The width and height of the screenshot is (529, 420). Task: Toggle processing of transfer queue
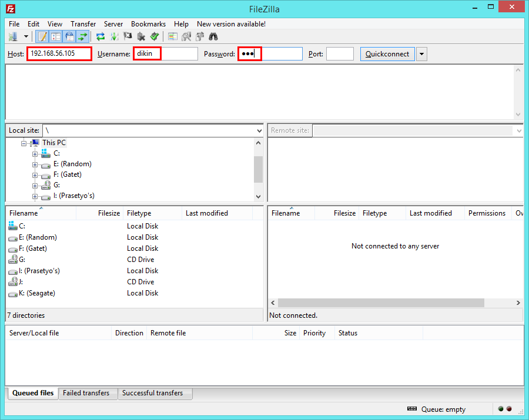[x=114, y=36]
